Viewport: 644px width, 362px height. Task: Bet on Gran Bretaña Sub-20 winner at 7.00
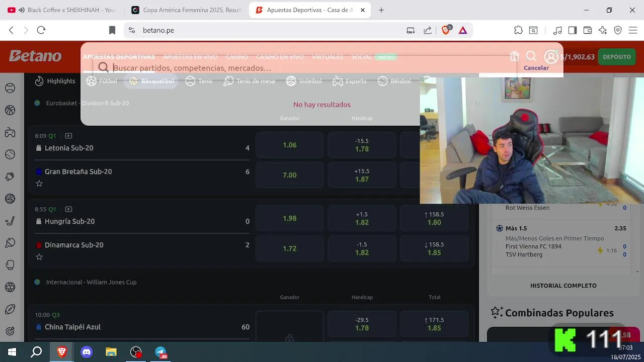tap(290, 175)
